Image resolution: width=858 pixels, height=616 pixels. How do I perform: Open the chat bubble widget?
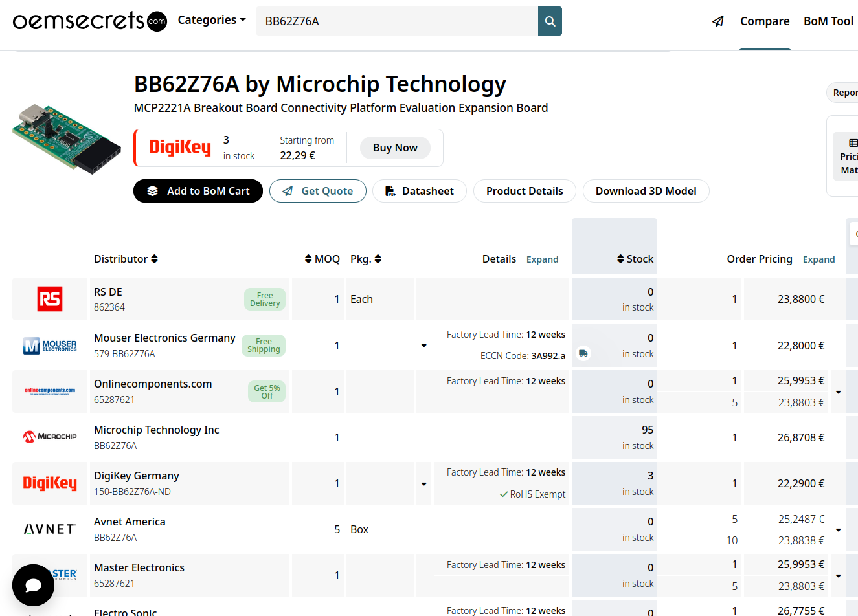[33, 585]
